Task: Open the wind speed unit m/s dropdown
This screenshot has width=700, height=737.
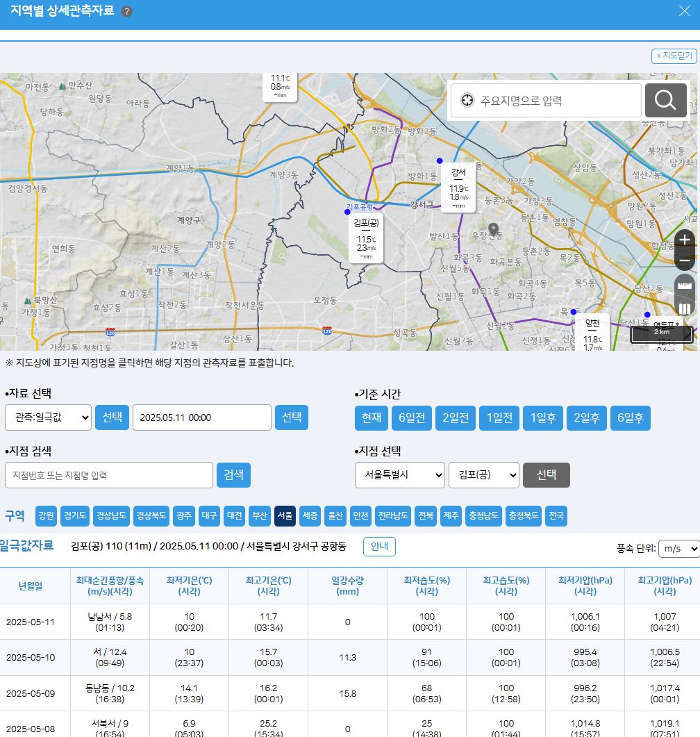Action: [679, 549]
